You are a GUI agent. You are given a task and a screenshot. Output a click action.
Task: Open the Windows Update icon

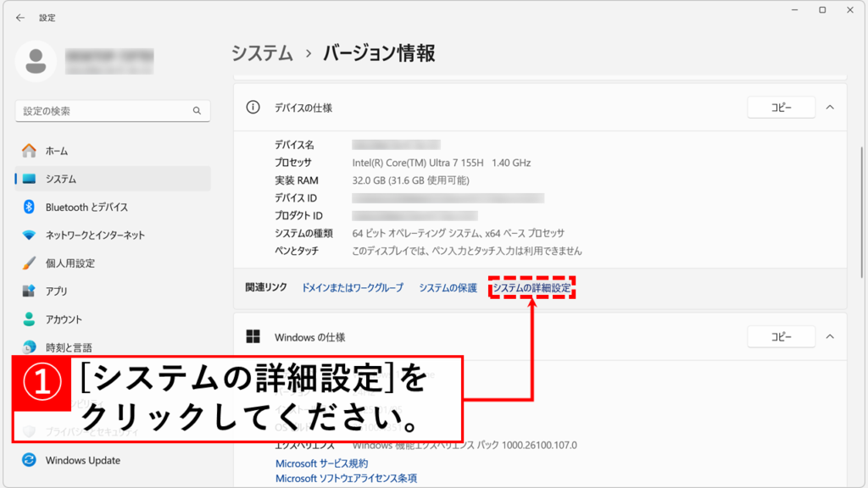(30, 460)
